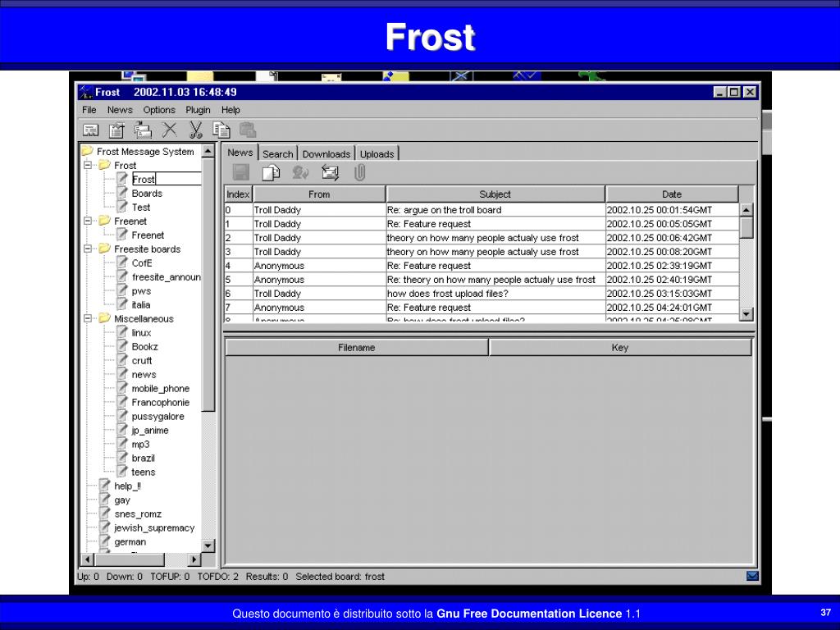840x630 pixels.
Task: Collapse the Freesite boards folder
Action: [88, 249]
